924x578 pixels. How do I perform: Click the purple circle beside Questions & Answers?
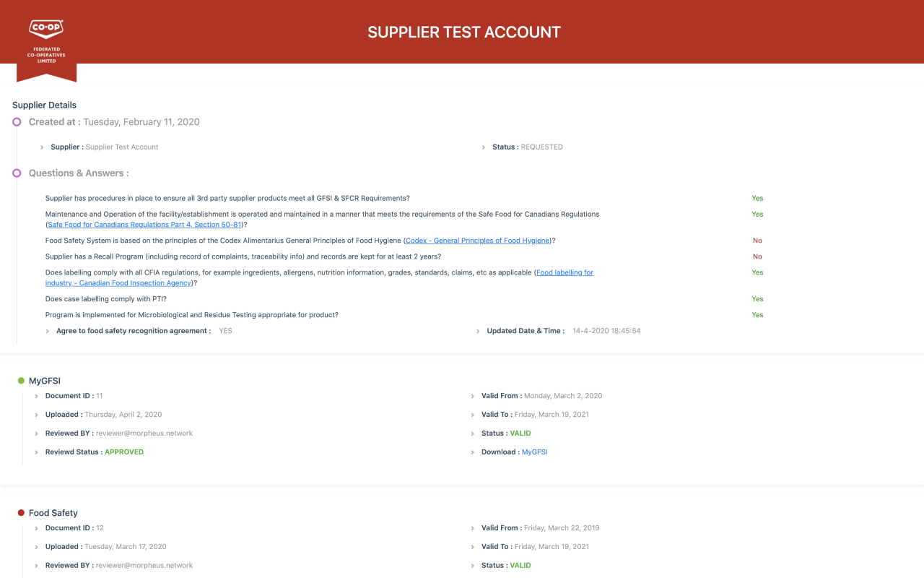coord(17,173)
